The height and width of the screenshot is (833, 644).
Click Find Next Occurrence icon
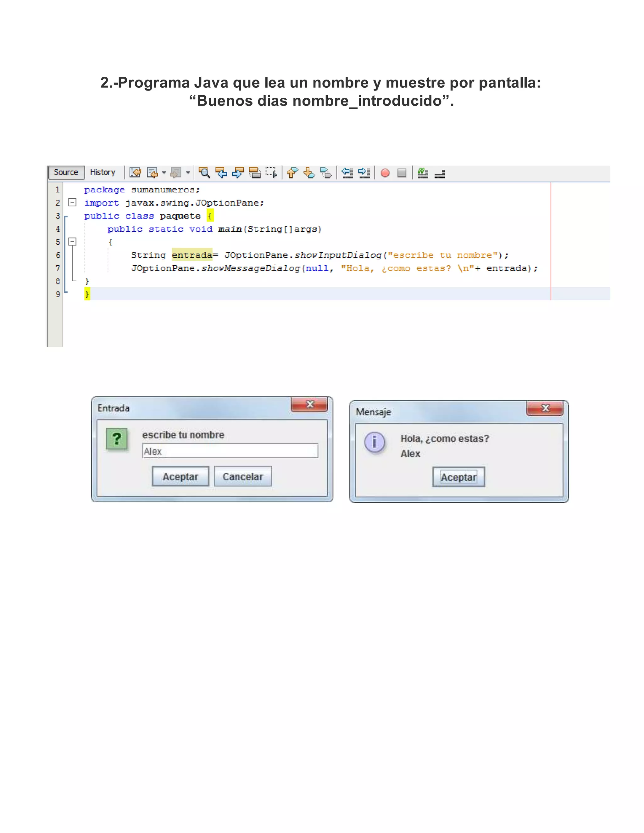click(238, 173)
